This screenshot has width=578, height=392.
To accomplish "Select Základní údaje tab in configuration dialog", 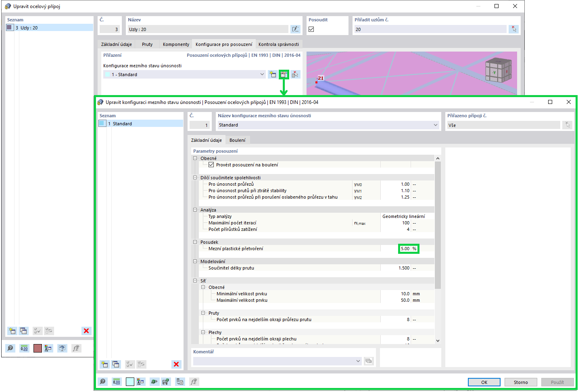I will pyautogui.click(x=207, y=140).
